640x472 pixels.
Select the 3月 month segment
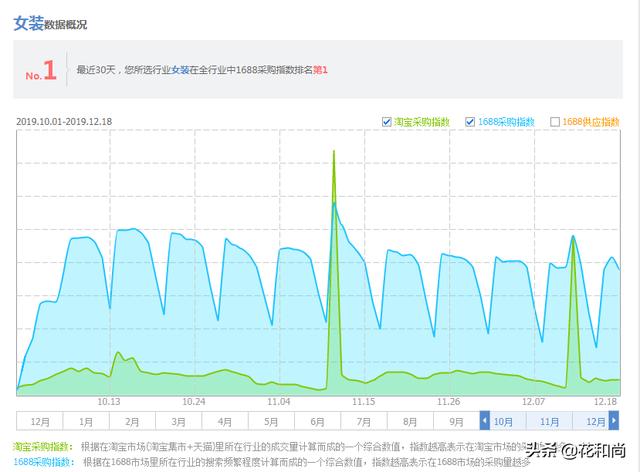pyautogui.click(x=178, y=421)
